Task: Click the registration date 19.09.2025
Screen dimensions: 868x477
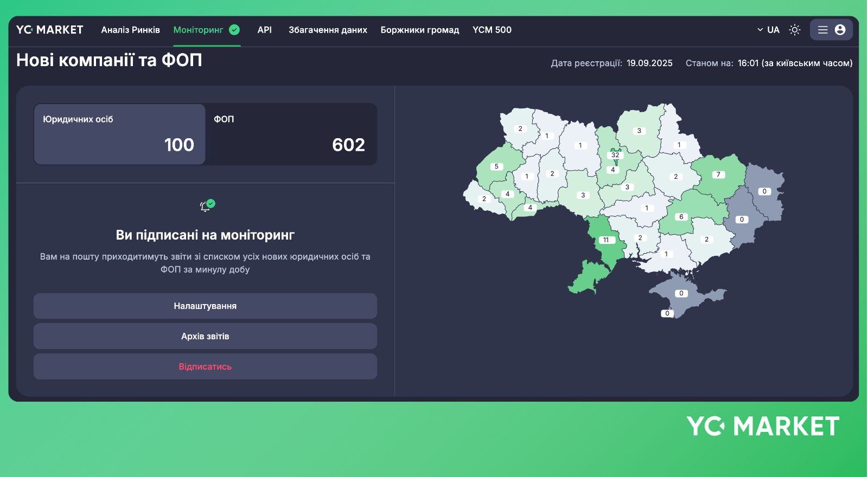Action: click(649, 63)
